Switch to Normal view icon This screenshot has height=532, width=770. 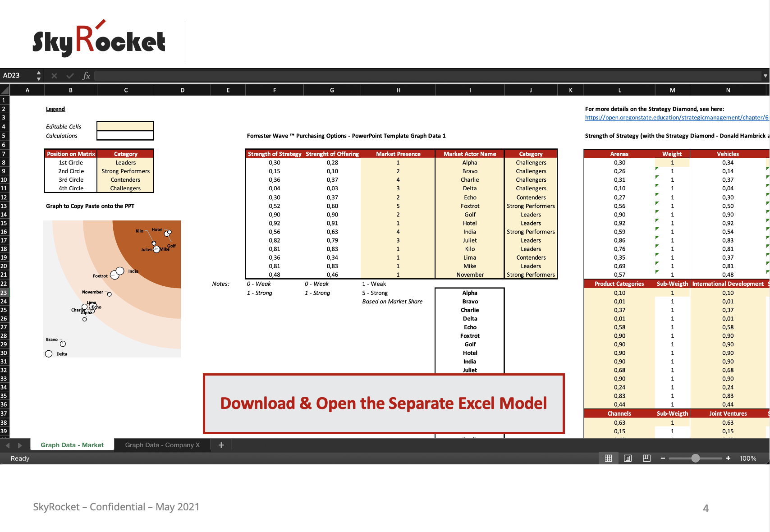point(608,458)
